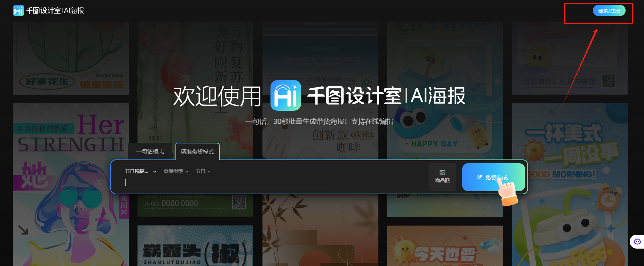Upload via the 商品图 image icon

[442, 177]
